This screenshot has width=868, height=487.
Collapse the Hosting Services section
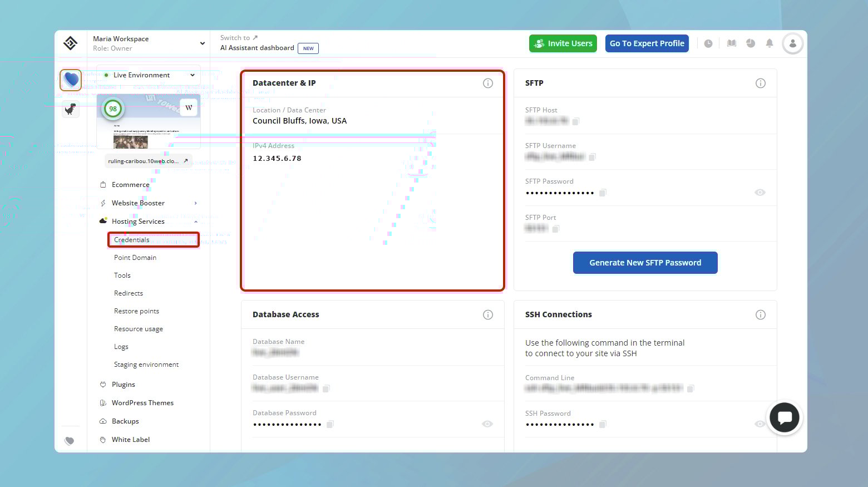click(196, 222)
